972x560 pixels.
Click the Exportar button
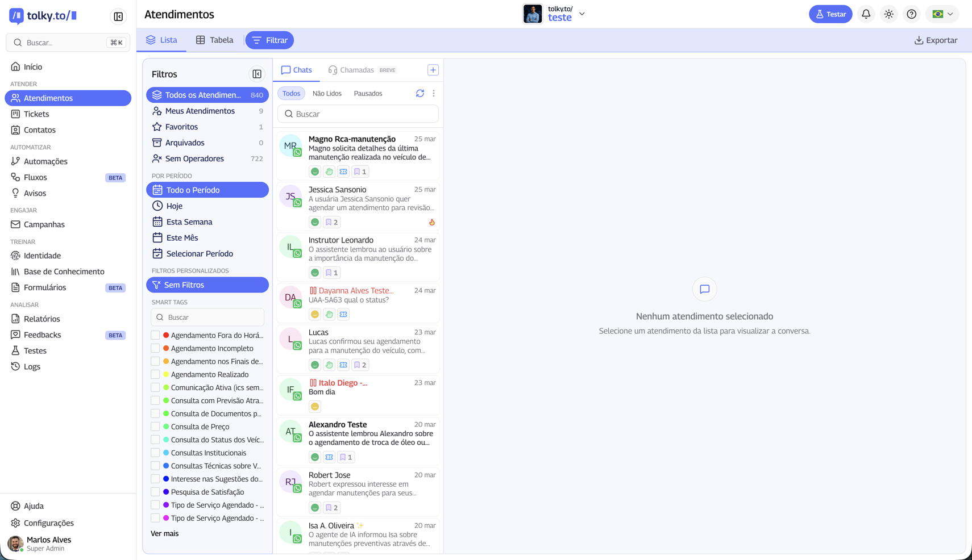tap(936, 40)
